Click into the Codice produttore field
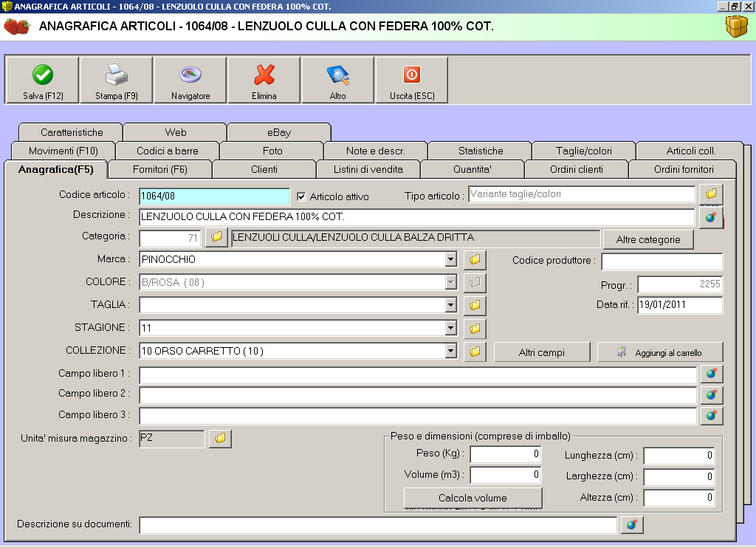The image size is (756, 548). 661,261
